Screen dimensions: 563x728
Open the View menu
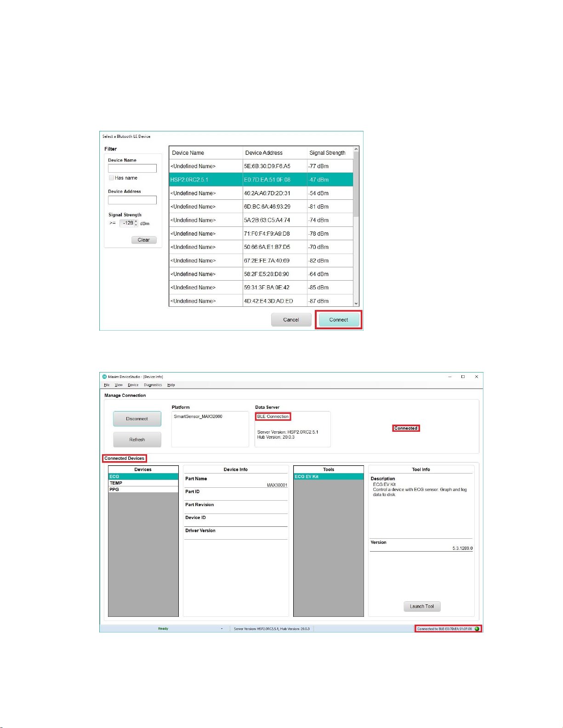(x=119, y=385)
